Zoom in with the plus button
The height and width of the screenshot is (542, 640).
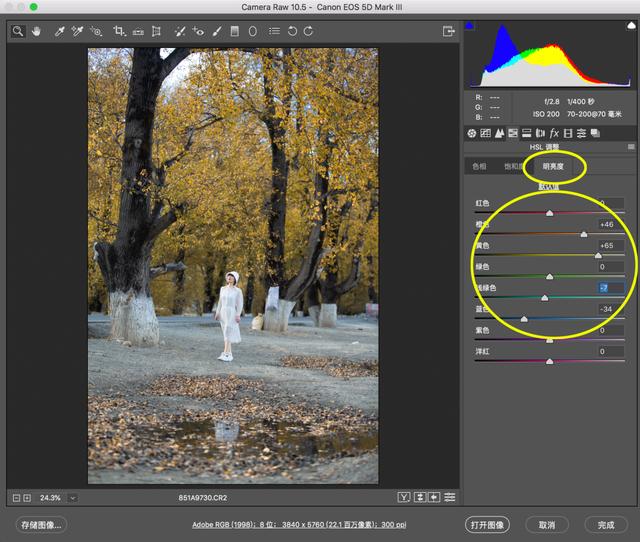pos(27,498)
